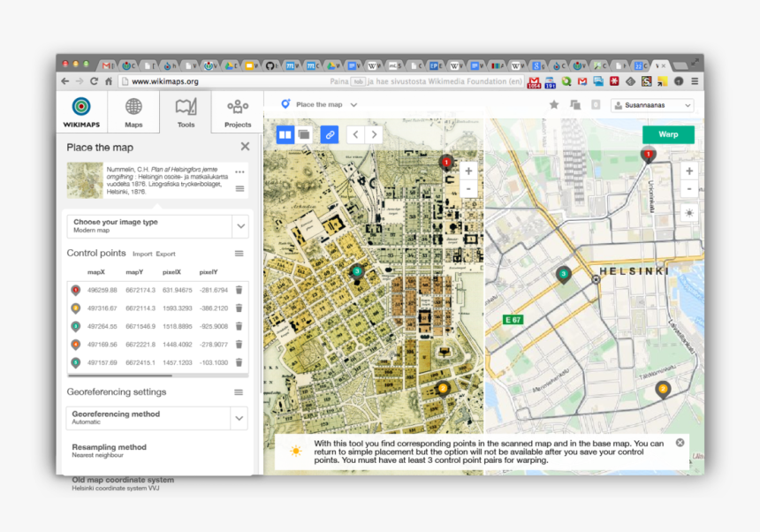Click the Export control points link
Screen dimensions: 760x532
(x=165, y=254)
